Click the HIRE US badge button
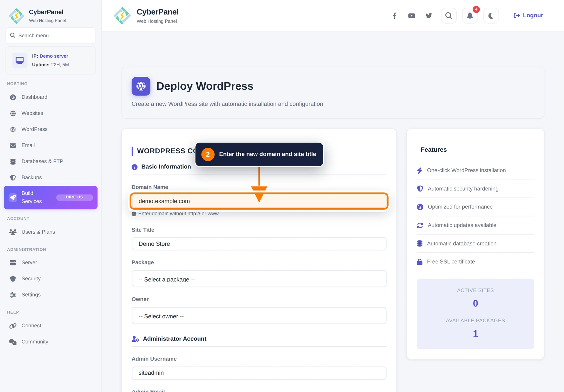The height and width of the screenshot is (392, 564). coord(74,197)
